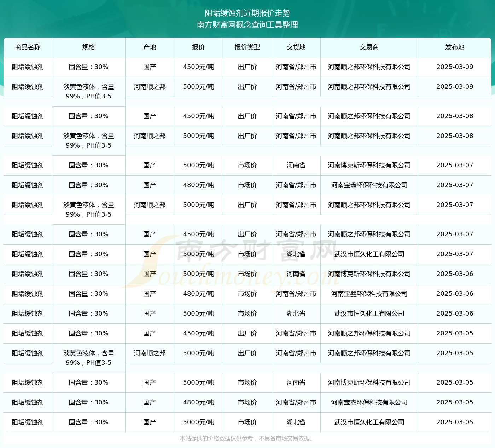Select the 产地 column header

150,47
